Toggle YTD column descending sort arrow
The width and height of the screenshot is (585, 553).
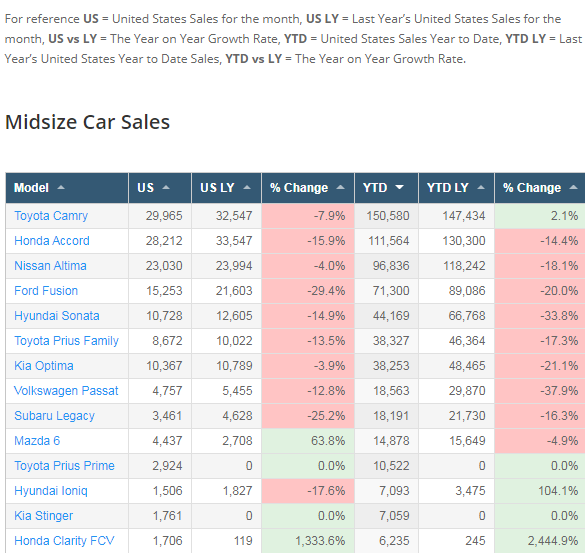[399, 187]
